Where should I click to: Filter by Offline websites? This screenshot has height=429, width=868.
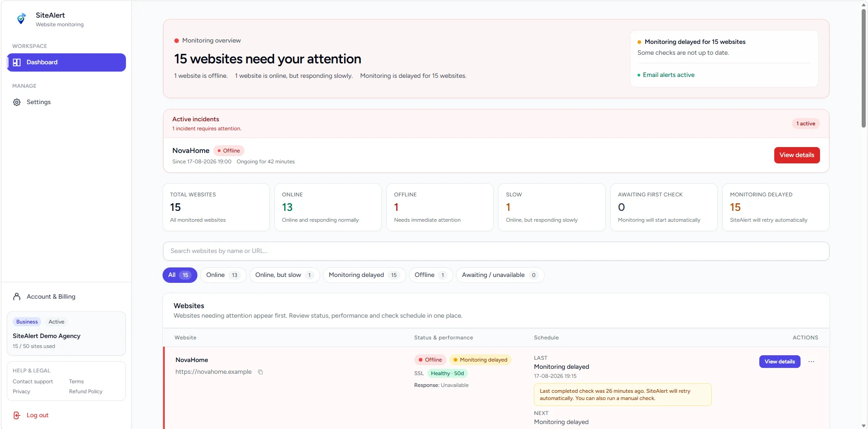431,275
